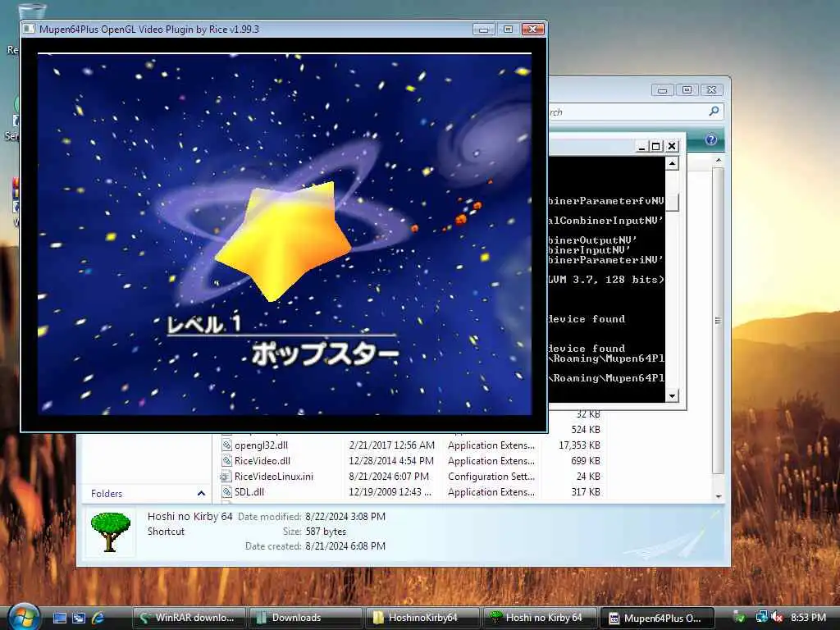Minimize the Mupen64Plus video window
Screen dimensions: 840x630
tap(483, 30)
